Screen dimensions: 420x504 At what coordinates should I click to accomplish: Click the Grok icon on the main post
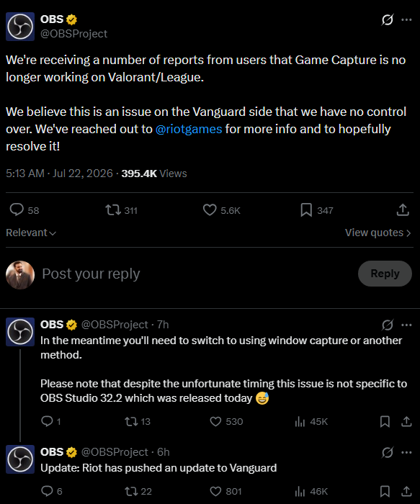point(387,19)
